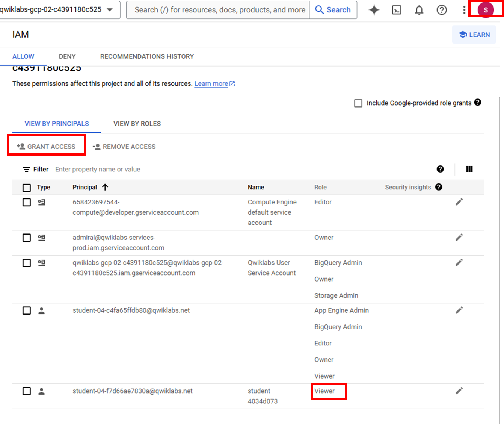Edit the Compute Engine default service account principal
The width and height of the screenshot is (504, 424).
(459, 202)
